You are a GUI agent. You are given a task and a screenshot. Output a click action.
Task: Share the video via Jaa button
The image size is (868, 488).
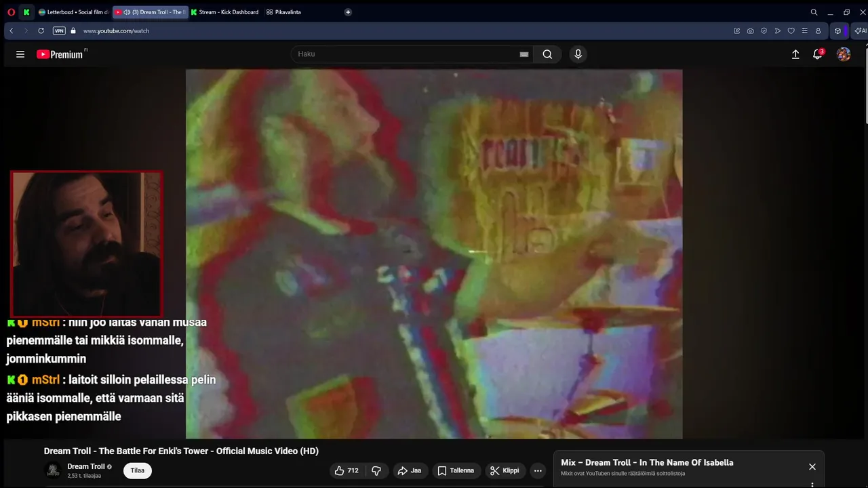pyautogui.click(x=410, y=470)
